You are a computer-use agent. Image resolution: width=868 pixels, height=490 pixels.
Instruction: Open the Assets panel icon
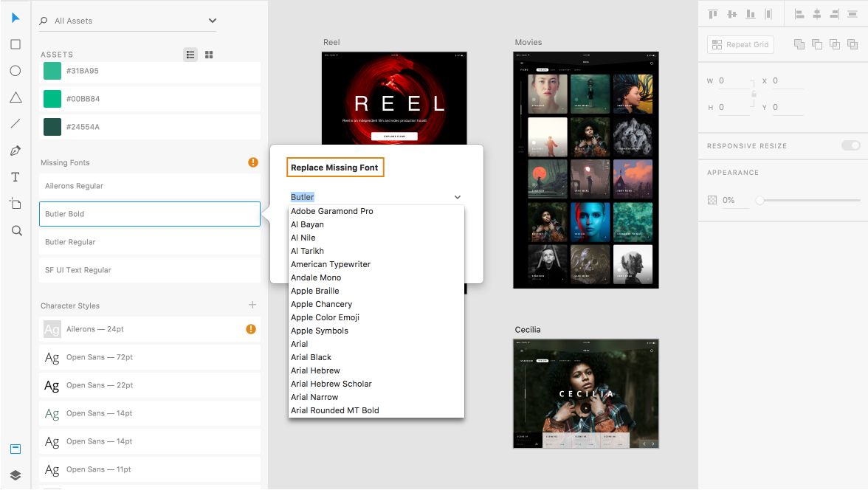pos(15,449)
